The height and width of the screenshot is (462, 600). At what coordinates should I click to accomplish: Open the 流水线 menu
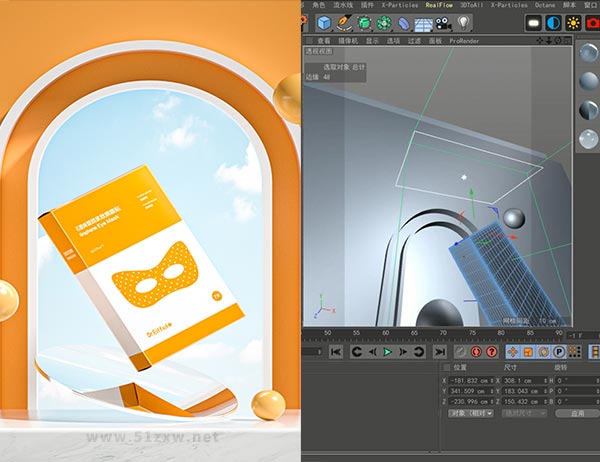(342, 5)
